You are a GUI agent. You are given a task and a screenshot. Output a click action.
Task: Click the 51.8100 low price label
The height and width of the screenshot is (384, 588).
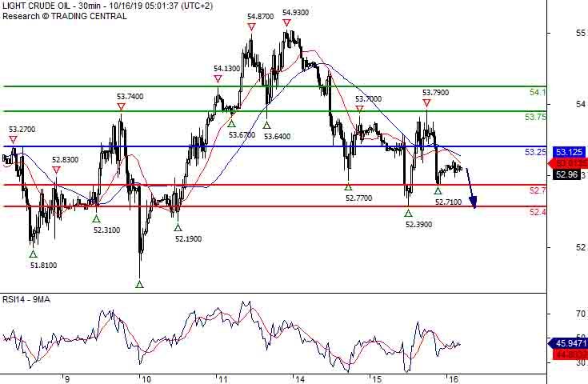pyautogui.click(x=43, y=266)
